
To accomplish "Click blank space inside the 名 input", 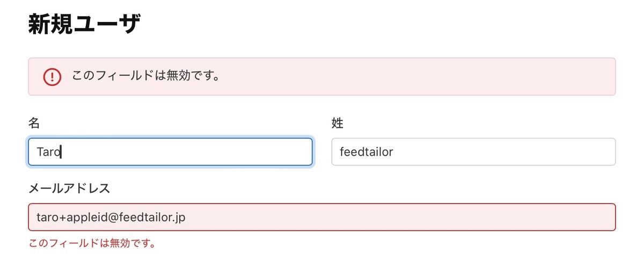I will (x=188, y=152).
